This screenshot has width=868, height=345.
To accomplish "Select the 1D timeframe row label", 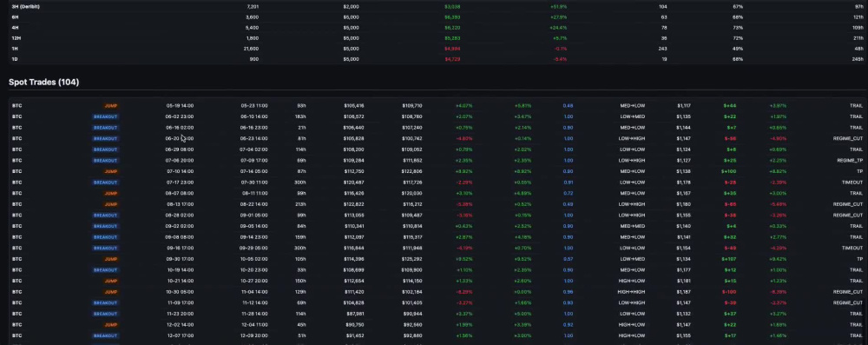I will pyautogui.click(x=15, y=59).
